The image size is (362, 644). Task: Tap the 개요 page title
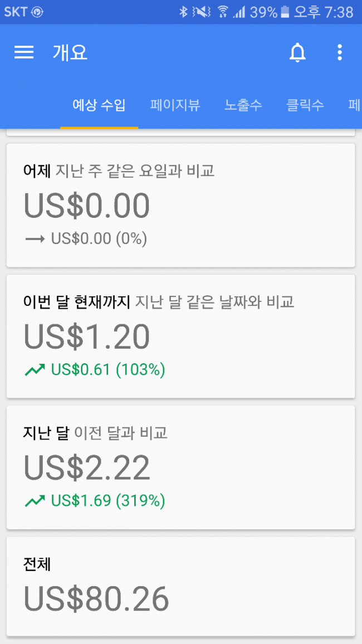tap(70, 53)
